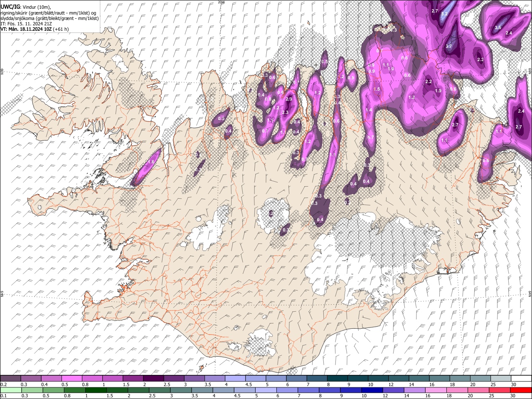
Task: Click the deep blue 10 swatch in lower legend
Action: (x=372, y=390)
